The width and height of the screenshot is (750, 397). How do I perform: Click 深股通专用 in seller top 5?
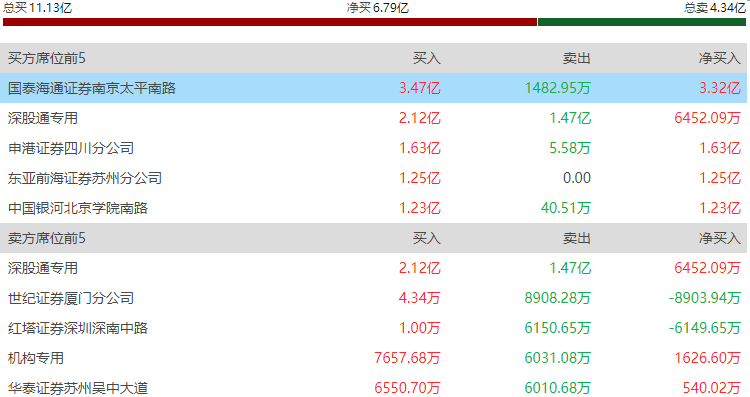pyautogui.click(x=43, y=268)
